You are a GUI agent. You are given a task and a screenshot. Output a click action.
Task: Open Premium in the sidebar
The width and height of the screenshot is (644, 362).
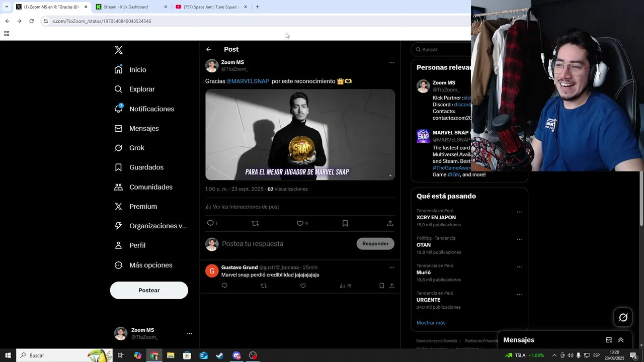click(x=135, y=207)
